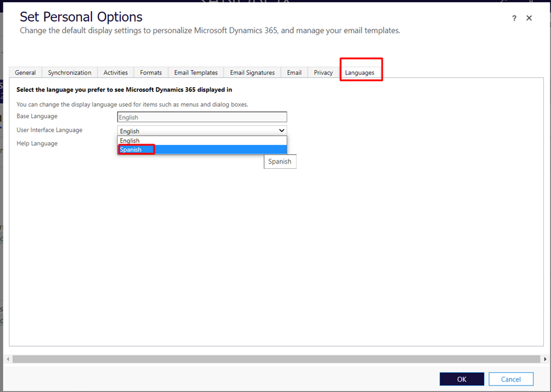Select the Formats tab
The image size is (551, 392).
151,72
